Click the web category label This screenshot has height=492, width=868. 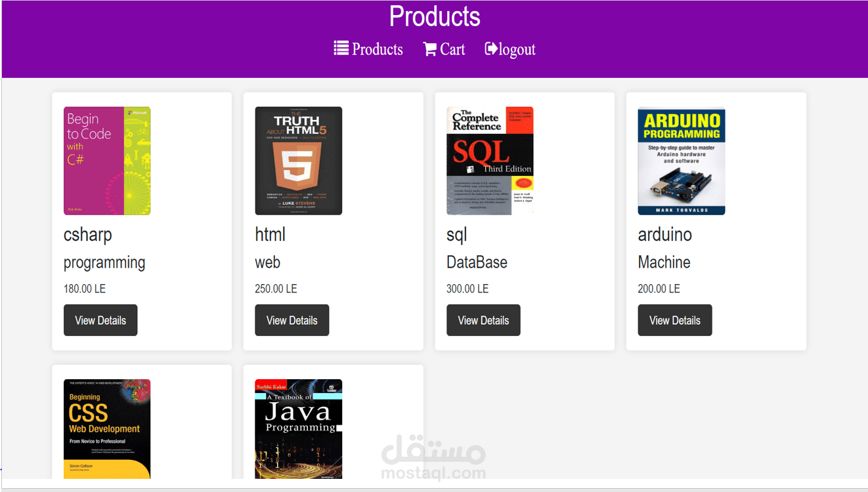[x=268, y=262]
